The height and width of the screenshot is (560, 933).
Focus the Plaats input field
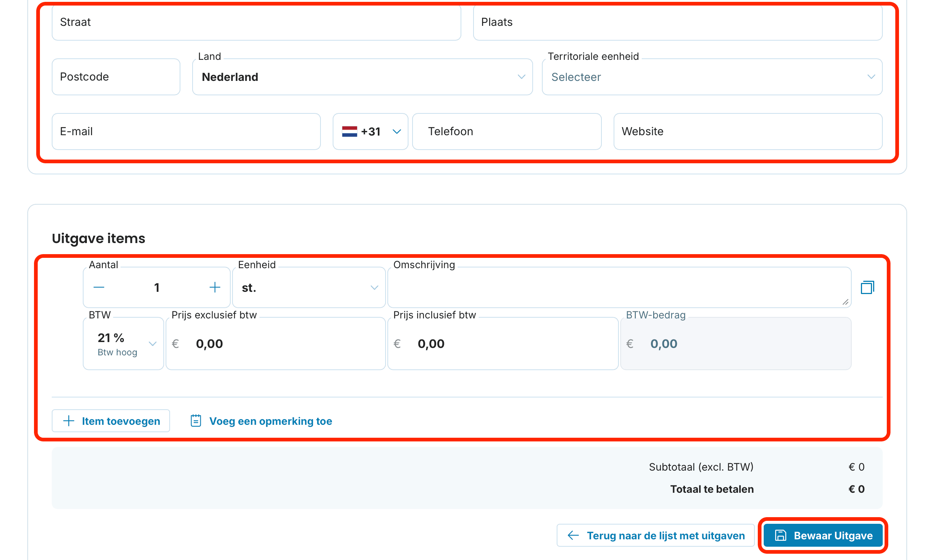click(x=677, y=22)
